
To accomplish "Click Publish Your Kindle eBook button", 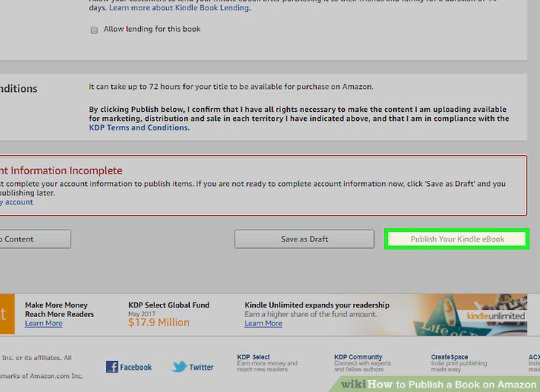I will [457, 239].
